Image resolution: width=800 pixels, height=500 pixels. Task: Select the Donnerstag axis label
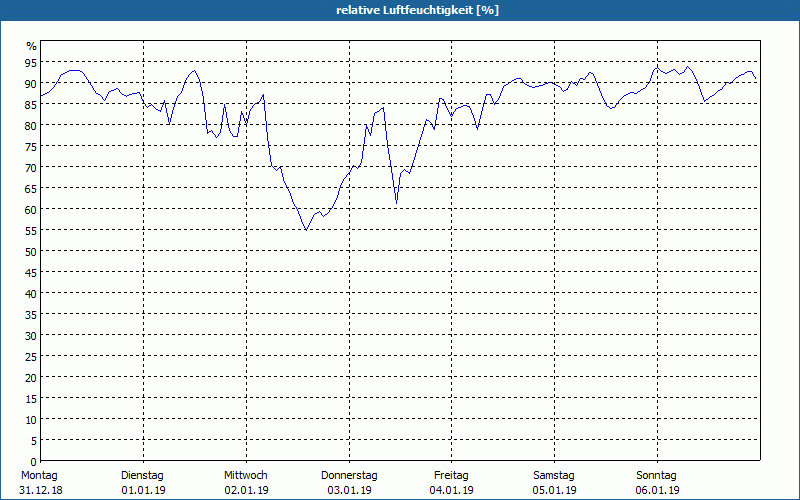[x=349, y=476]
